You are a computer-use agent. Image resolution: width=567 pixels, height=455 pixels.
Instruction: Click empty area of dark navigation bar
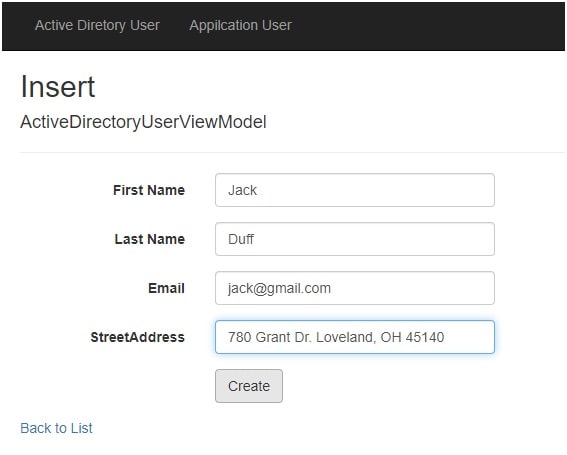[427, 26]
